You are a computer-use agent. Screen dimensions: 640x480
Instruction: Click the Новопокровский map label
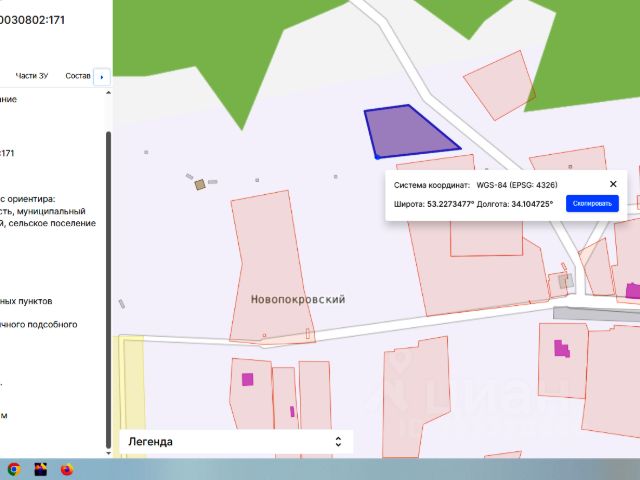pyautogui.click(x=298, y=299)
